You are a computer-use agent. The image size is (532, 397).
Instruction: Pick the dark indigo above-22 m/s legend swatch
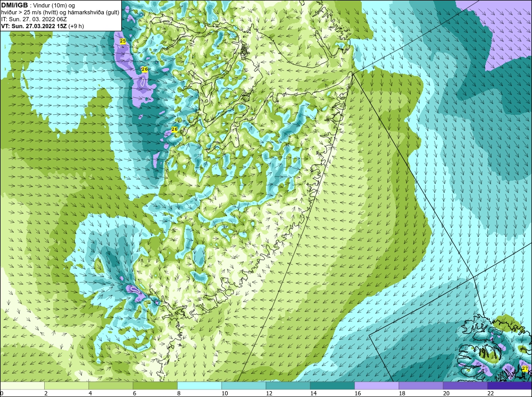[x=510, y=385]
